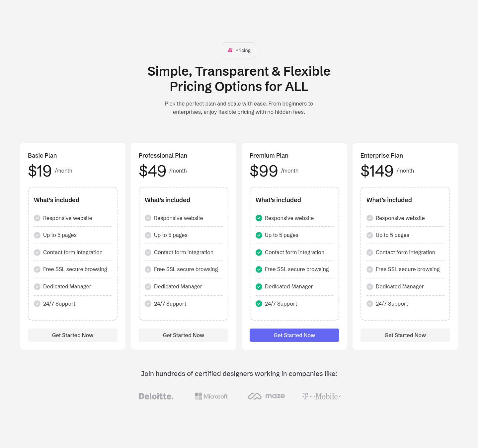Click the gray checkmark beside 24/7 Support in Basic Plan
Image resolution: width=478 pixels, height=448 pixels.
click(x=37, y=304)
